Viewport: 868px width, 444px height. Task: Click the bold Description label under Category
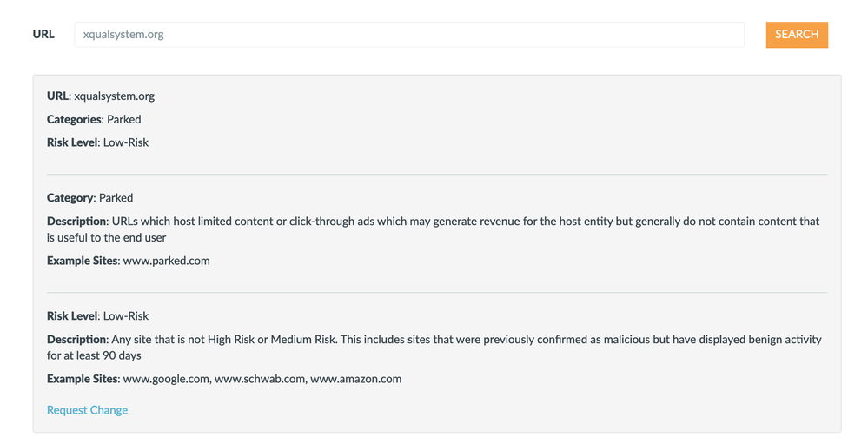(x=77, y=222)
